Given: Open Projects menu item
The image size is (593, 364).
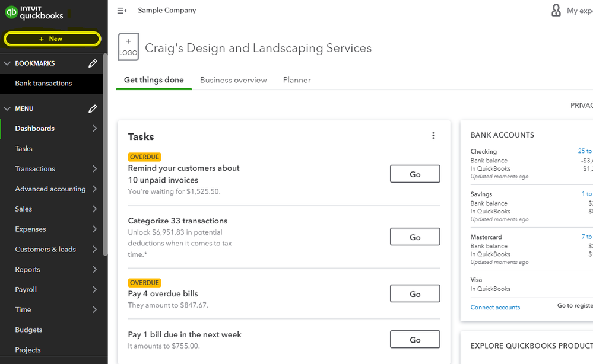Looking at the screenshot, I should tap(28, 350).
